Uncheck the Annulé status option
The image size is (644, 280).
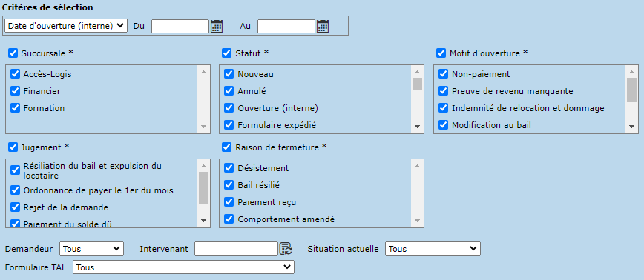coord(229,91)
